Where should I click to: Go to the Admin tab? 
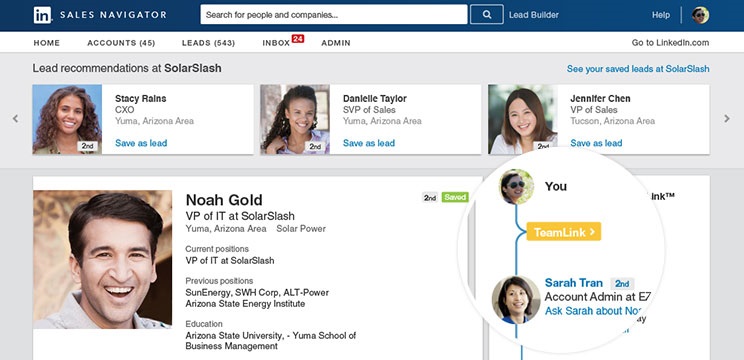[336, 43]
